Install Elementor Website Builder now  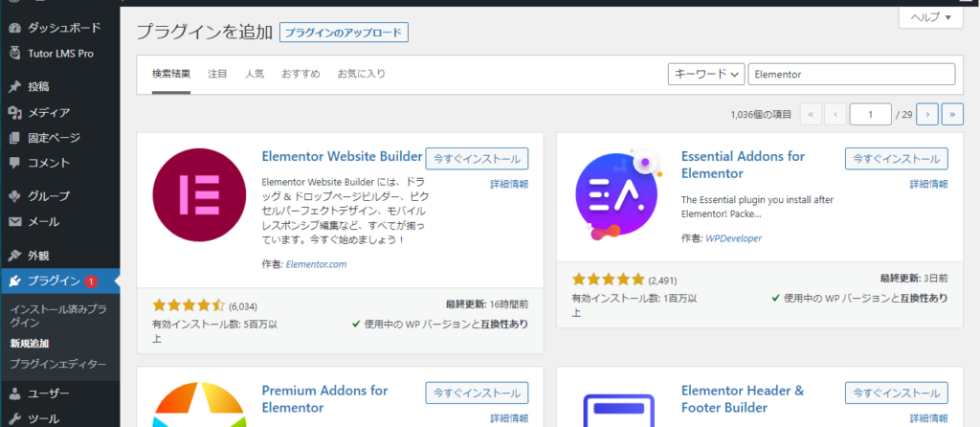(477, 159)
